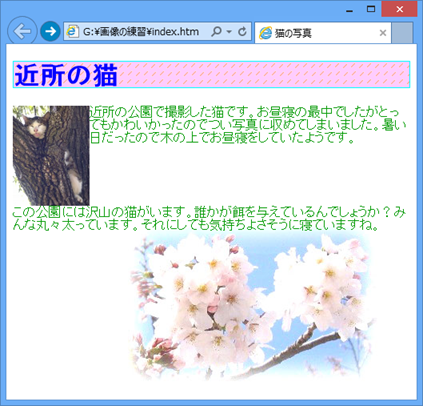Open the address bar autocomplete dropdown arrow

229,32
